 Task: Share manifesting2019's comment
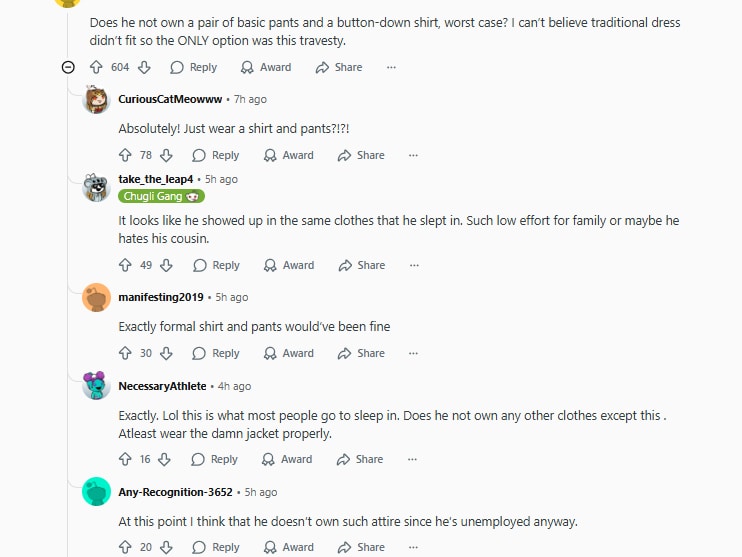[x=361, y=353]
